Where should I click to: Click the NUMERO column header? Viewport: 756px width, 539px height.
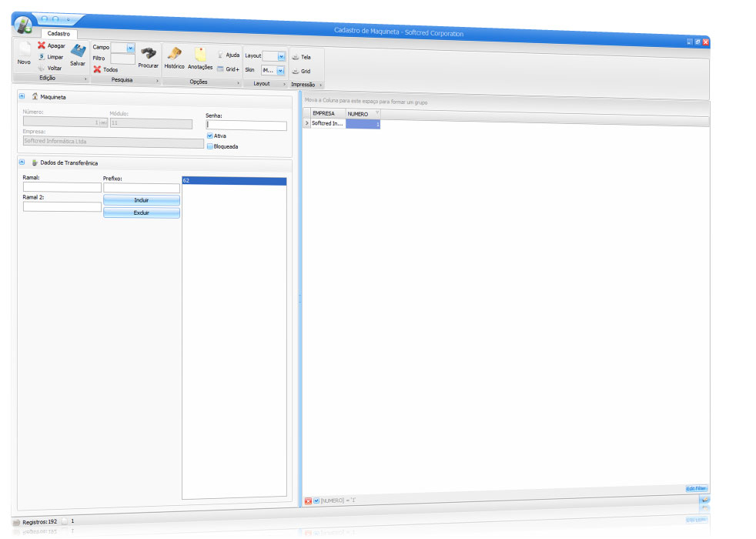click(x=358, y=114)
